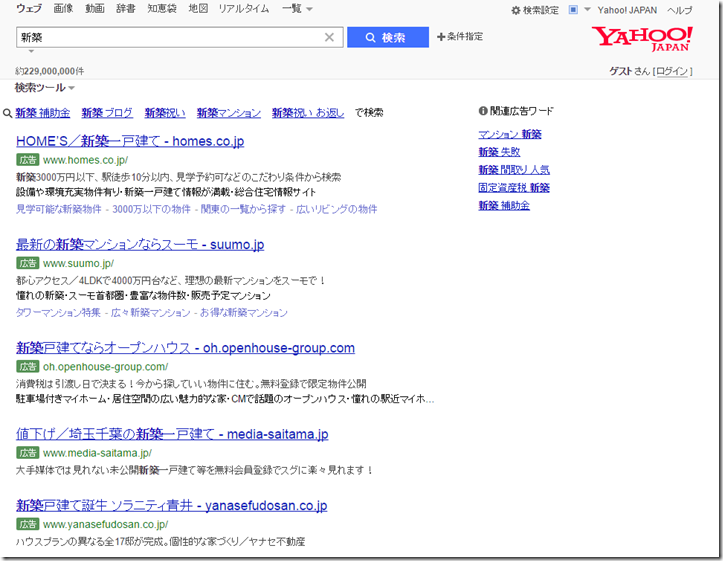Select 辞書 search tab
The height and width of the screenshot is (561, 723).
tap(125, 8)
